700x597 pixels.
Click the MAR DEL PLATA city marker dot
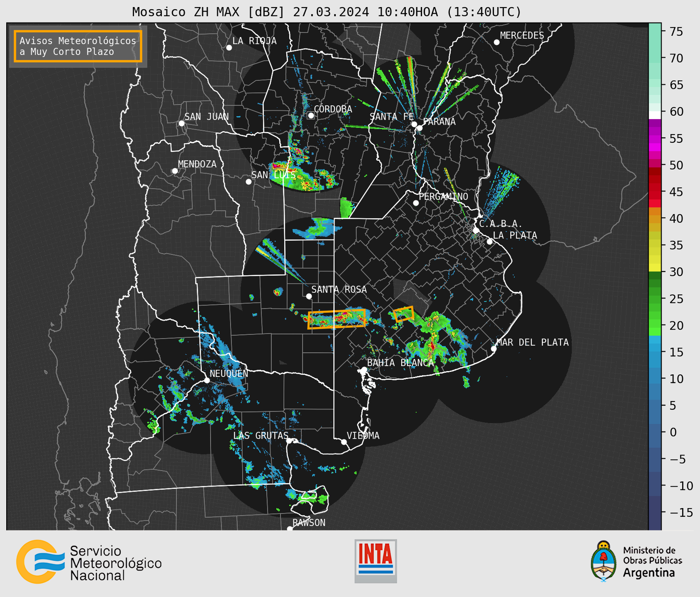click(494, 349)
